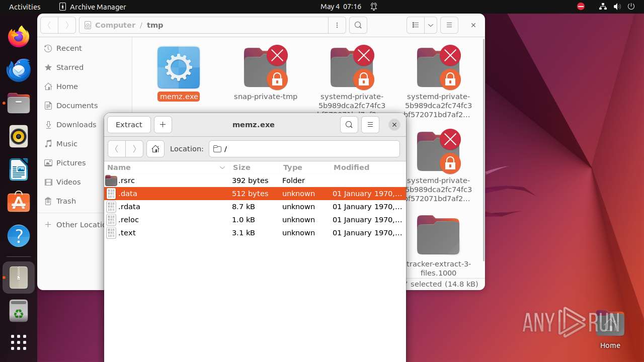Click Computer in Files path bar
644x362 pixels.
[x=115, y=25]
